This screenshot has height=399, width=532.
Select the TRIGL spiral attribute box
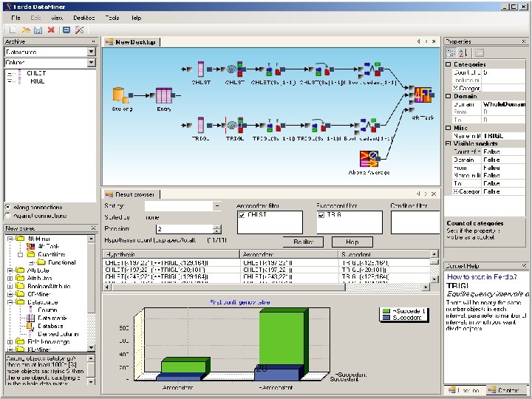(234, 125)
